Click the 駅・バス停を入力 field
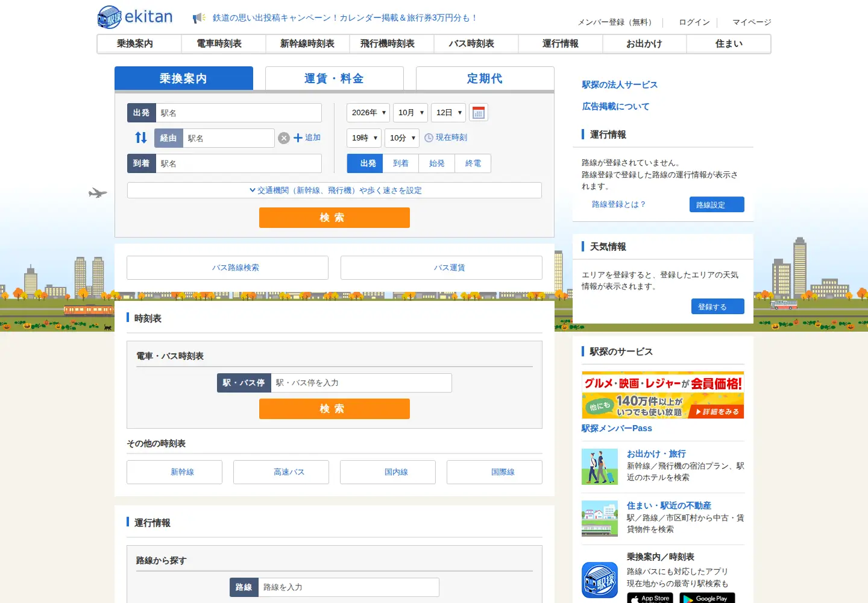The image size is (868, 603). tap(361, 383)
